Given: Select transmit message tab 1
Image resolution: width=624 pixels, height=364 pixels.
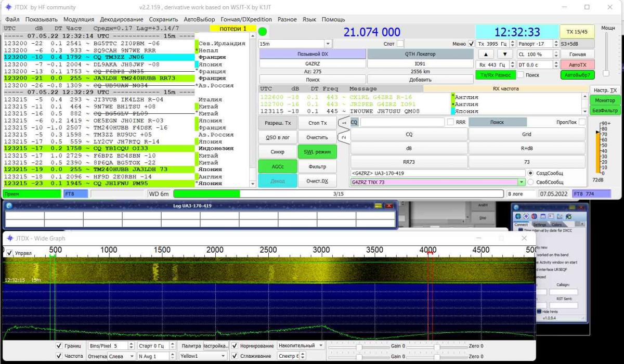Looking at the screenshot, I should tap(343, 123).
